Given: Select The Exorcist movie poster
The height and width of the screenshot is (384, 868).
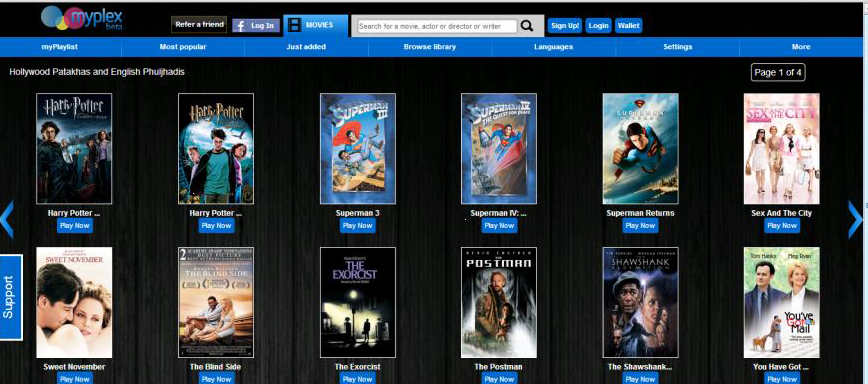Looking at the screenshot, I should click(x=358, y=302).
